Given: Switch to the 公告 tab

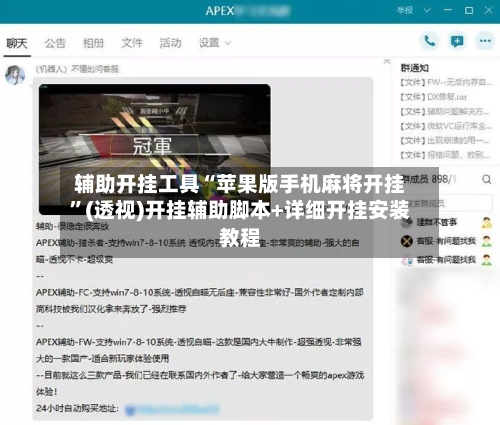Looking at the screenshot, I should (x=55, y=43).
